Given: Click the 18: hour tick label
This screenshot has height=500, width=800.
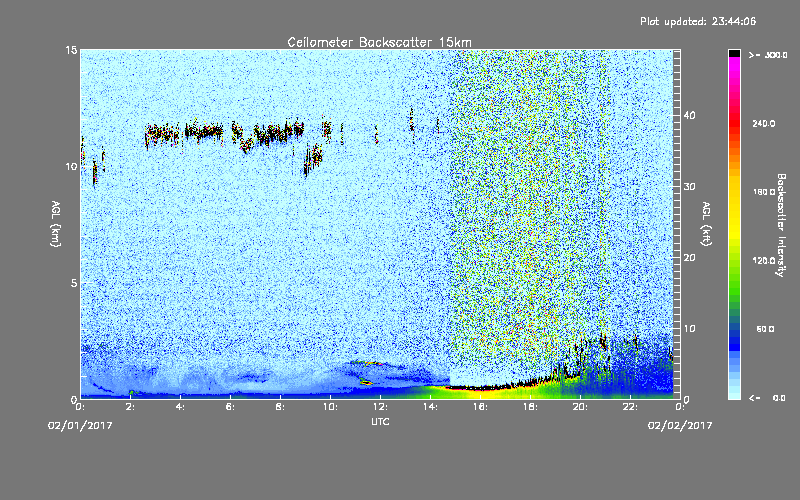Looking at the screenshot, I should [531, 407].
